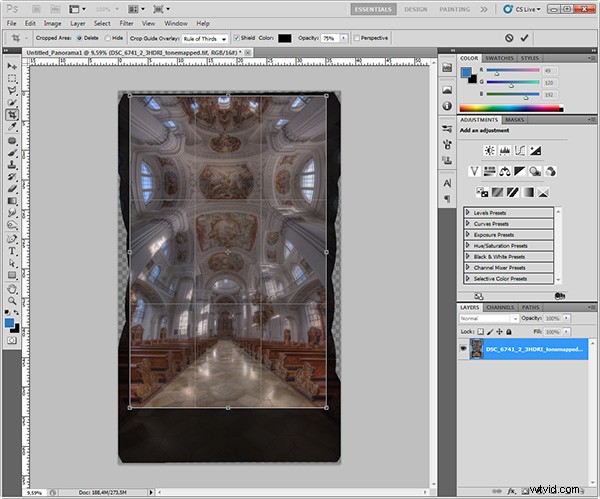Open the Filter menu
Viewport: 600px width, 499px height.
[126, 23]
